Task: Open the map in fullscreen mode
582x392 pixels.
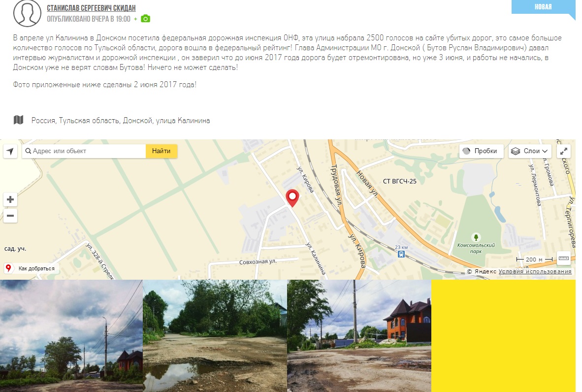Action: click(x=563, y=151)
